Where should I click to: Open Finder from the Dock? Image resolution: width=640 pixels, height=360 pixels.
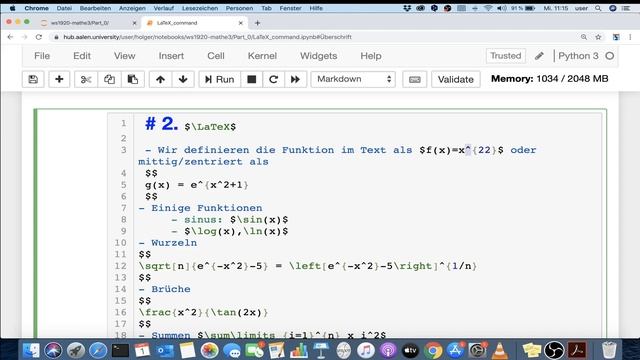31,350
